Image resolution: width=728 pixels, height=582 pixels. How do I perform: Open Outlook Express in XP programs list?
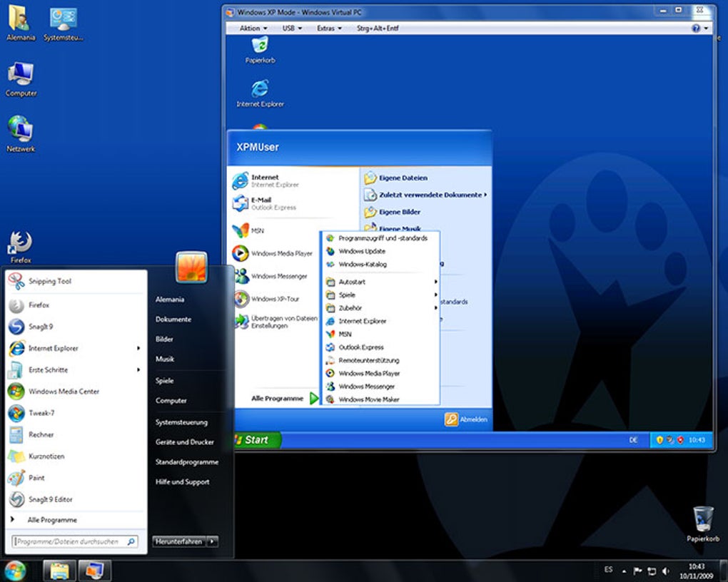361,347
